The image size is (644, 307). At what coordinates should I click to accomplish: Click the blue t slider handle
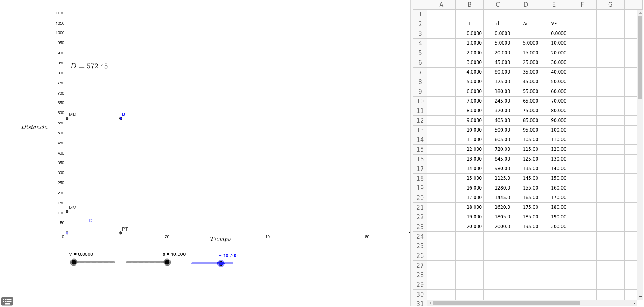(221, 263)
